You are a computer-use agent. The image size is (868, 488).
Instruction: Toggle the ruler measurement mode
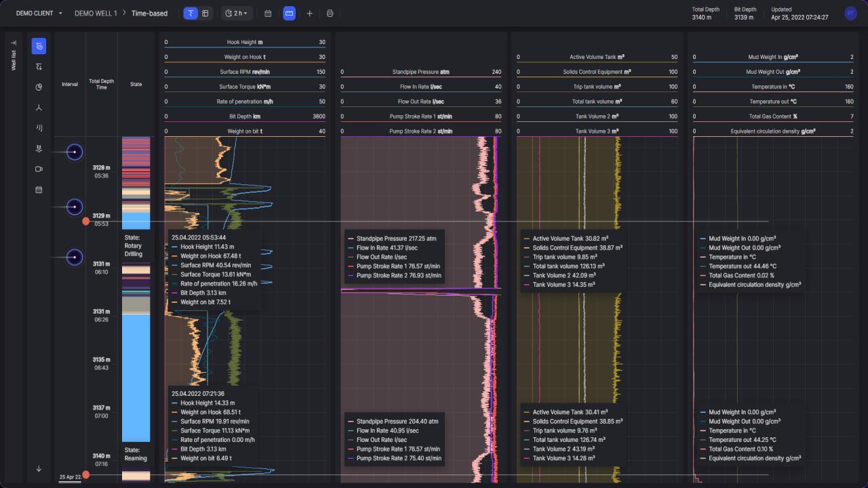289,14
